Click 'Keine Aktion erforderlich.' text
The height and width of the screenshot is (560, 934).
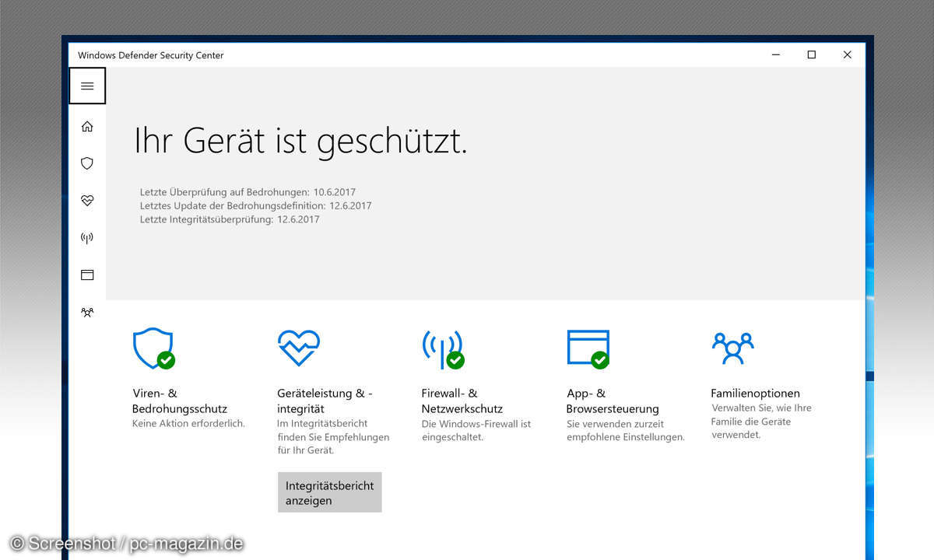coord(188,424)
